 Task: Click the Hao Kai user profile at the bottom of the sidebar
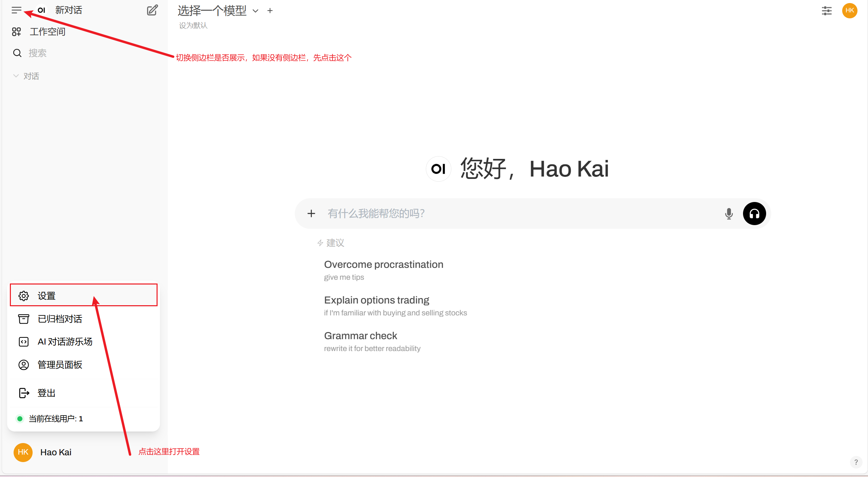tap(56, 452)
